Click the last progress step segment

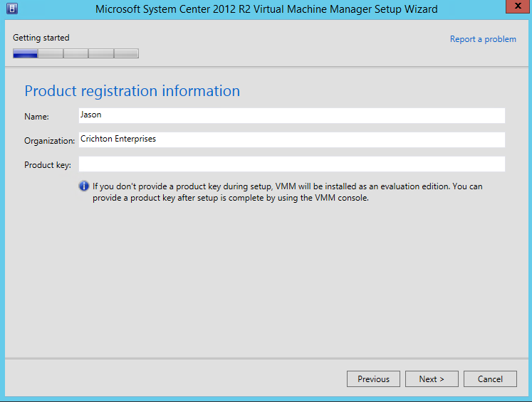(126, 53)
